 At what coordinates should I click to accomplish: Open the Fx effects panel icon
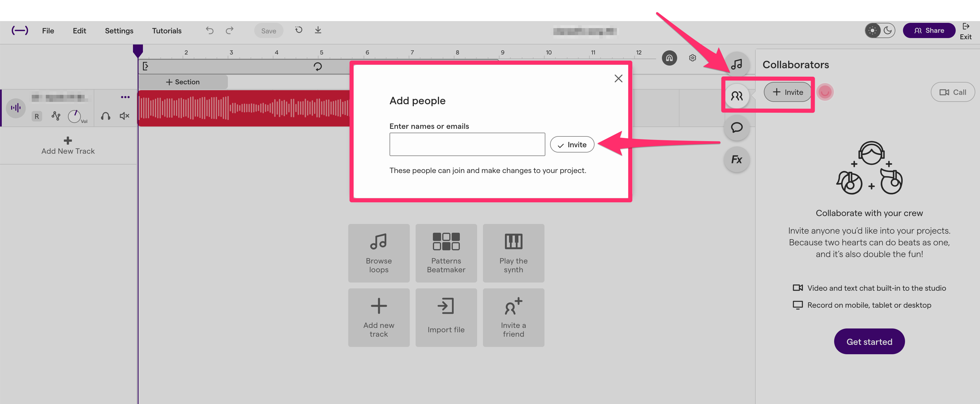click(737, 159)
